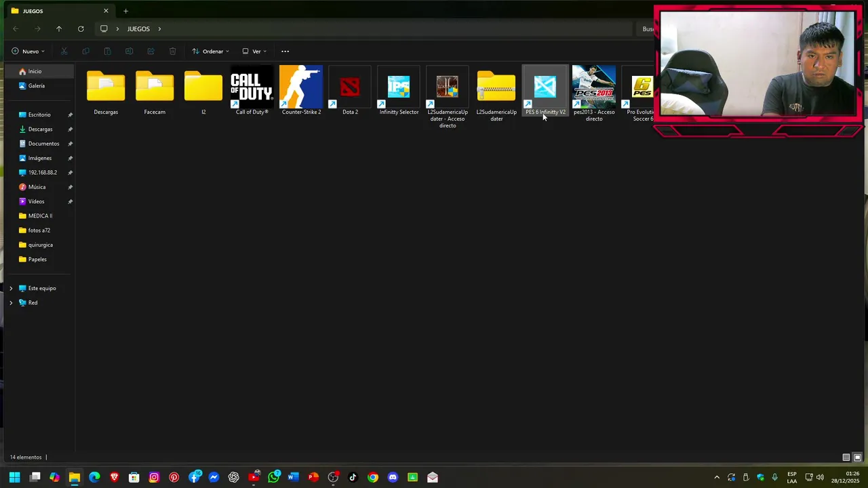This screenshot has height=488, width=868.
Task: Open WhatsApp from the taskbar
Action: [x=274, y=477]
